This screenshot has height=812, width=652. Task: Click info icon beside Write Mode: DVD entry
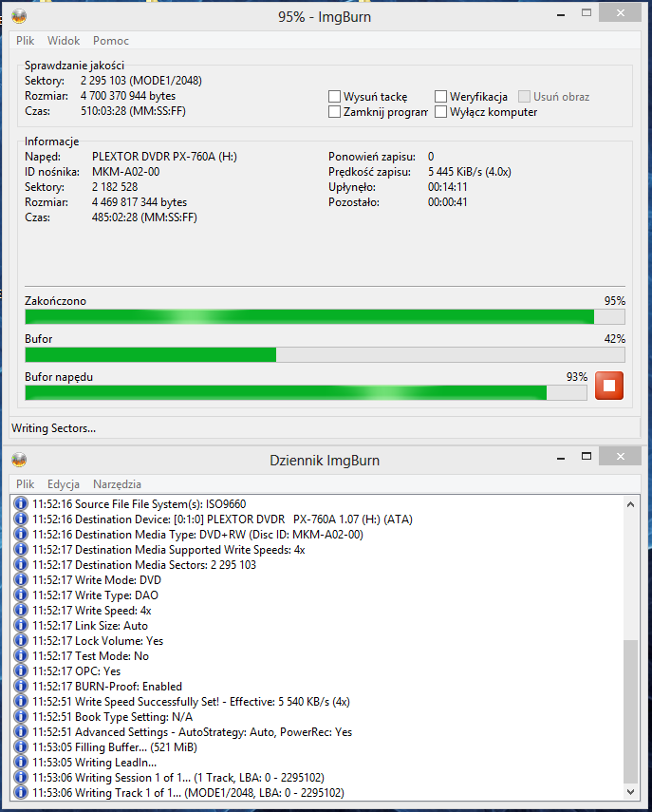point(21,579)
